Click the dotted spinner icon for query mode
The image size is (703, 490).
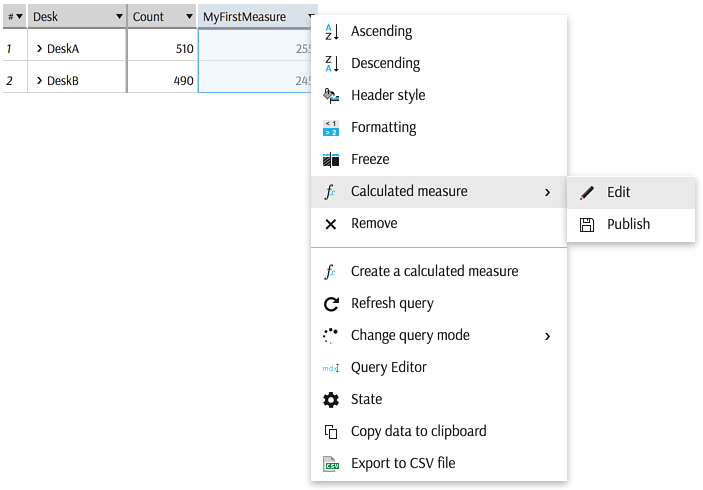click(330, 336)
